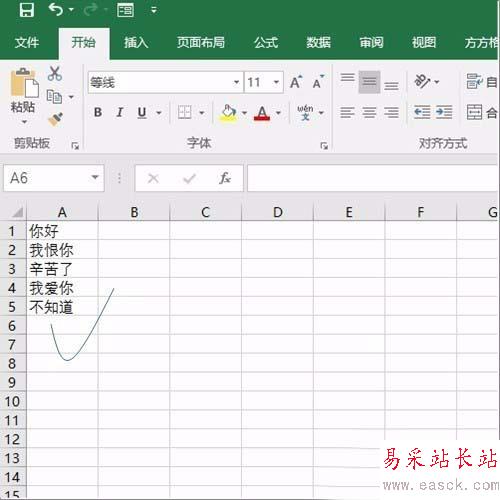
Task: Toggle underline formatting
Action: [142, 112]
